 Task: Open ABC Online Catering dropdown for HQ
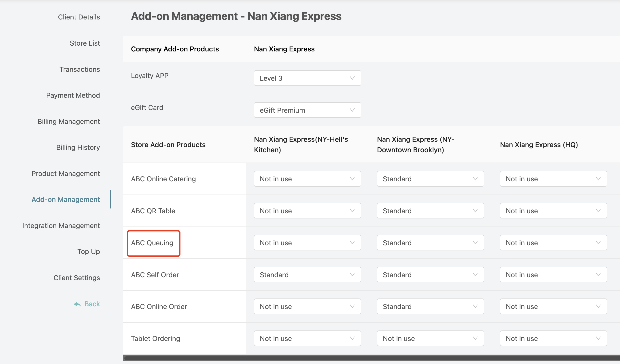[553, 179]
